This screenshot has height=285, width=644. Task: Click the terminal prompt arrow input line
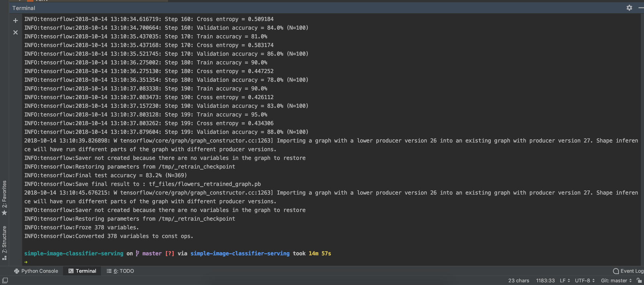[x=117, y=262]
